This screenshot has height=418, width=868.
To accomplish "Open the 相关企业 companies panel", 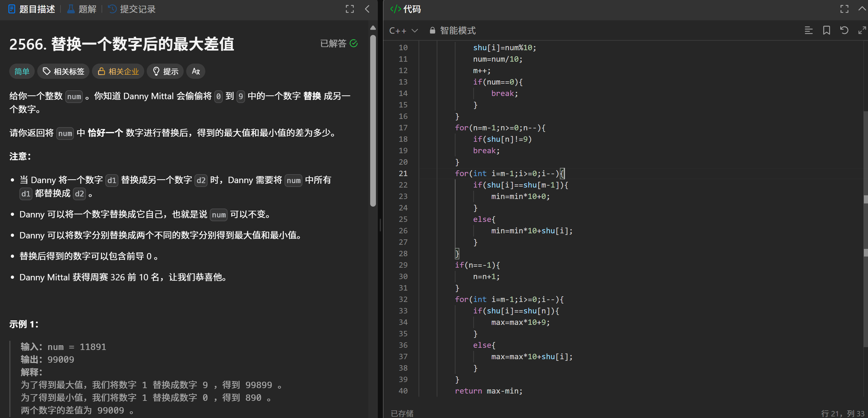I will 118,71.
